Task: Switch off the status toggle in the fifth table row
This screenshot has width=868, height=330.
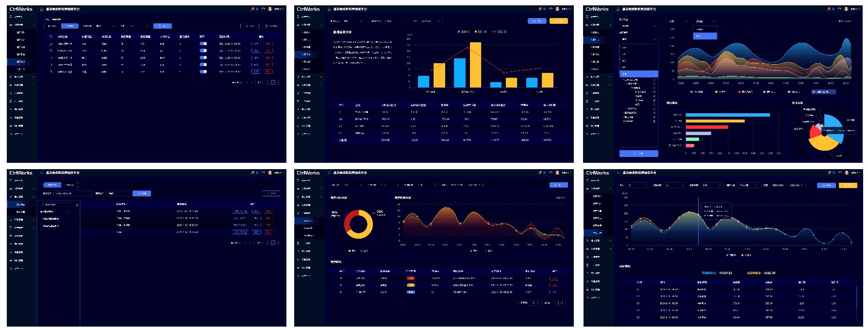Action: 203,71
